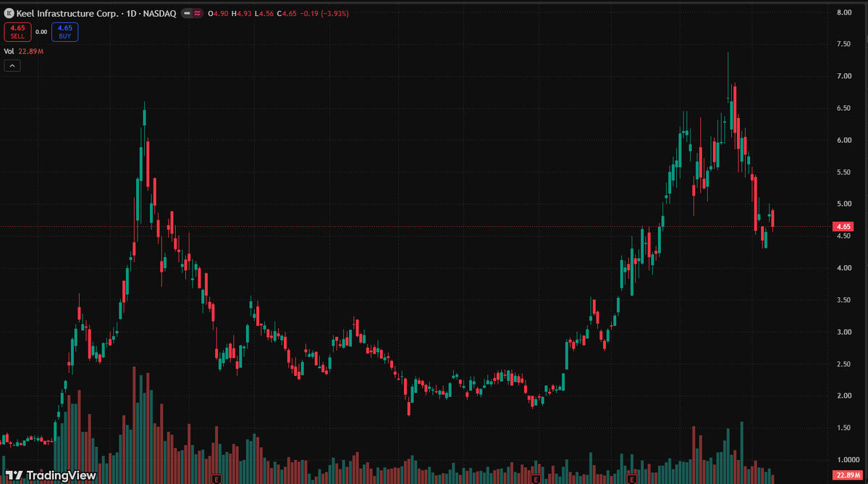
Task: Collapse the indicator legend with the chevron
Action: (x=12, y=66)
